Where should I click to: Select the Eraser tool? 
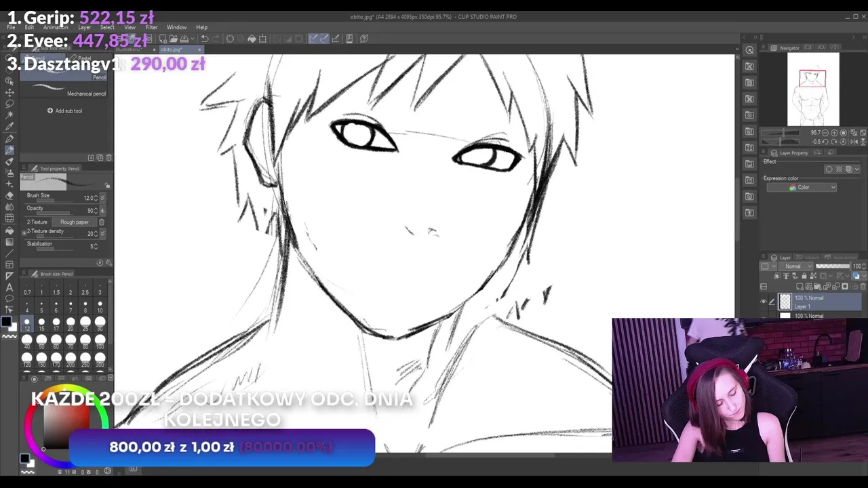[x=9, y=196]
